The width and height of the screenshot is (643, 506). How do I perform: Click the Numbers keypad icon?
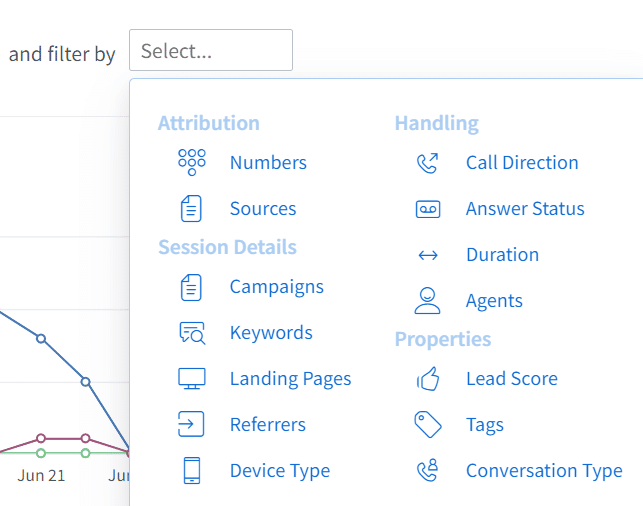[191, 162]
